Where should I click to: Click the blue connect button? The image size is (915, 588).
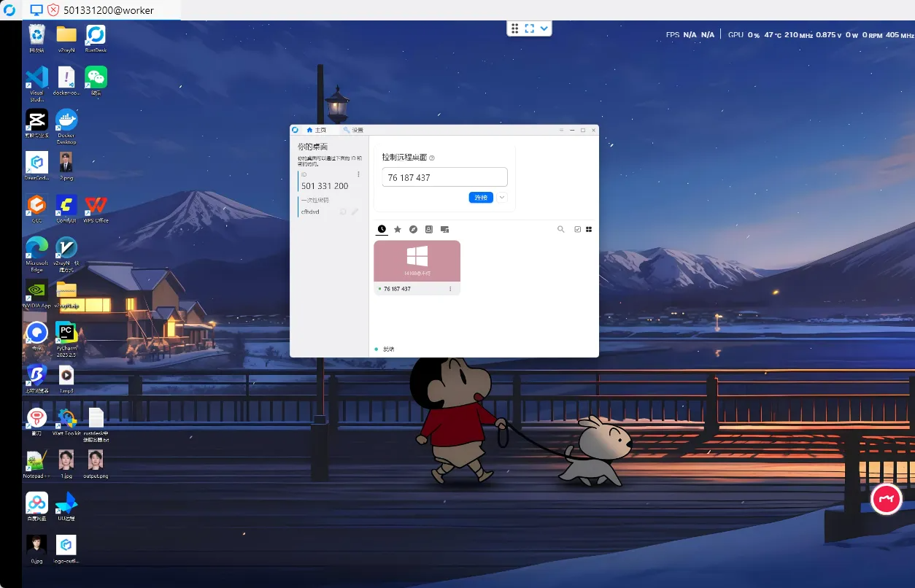tap(481, 198)
